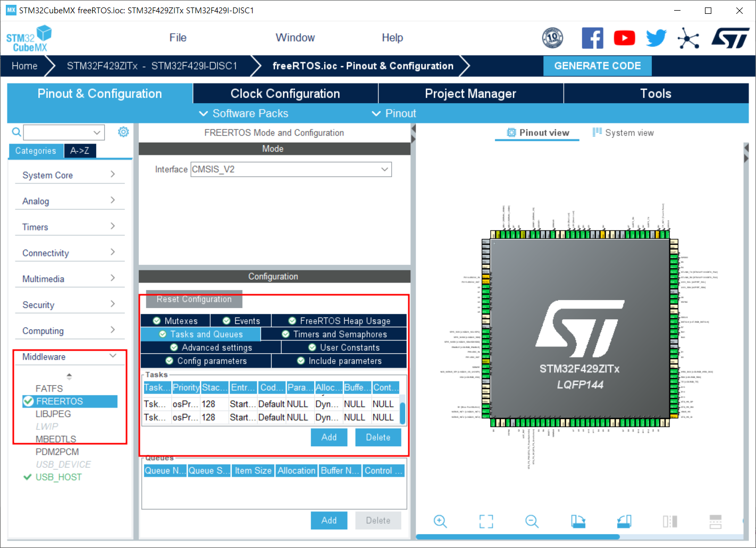756x548 pixels.
Task: Add a new task with Tasks Add button
Action: tap(329, 437)
